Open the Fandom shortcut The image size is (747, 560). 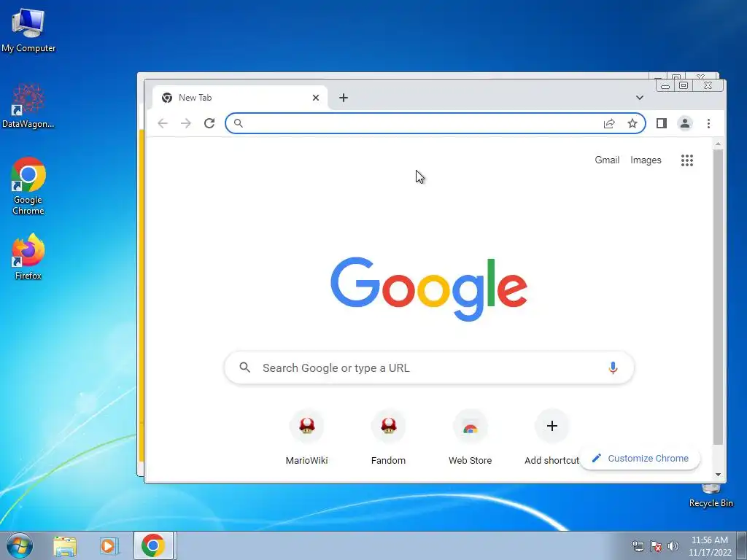tap(388, 438)
